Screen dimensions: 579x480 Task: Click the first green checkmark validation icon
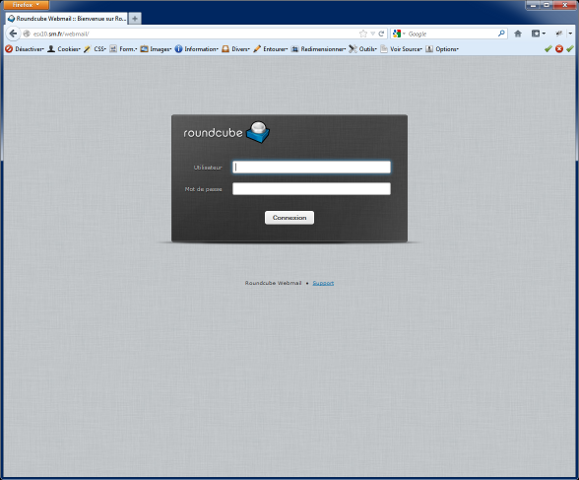coord(548,49)
